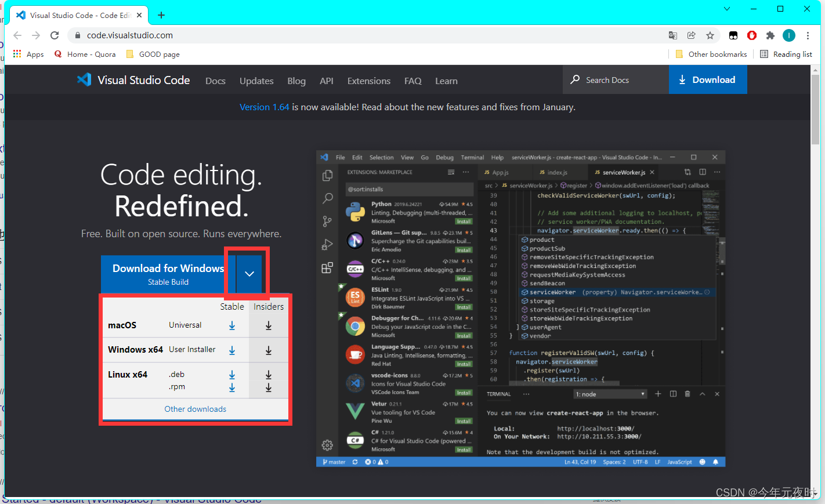Go forward using the browser forward arrow

click(x=36, y=35)
